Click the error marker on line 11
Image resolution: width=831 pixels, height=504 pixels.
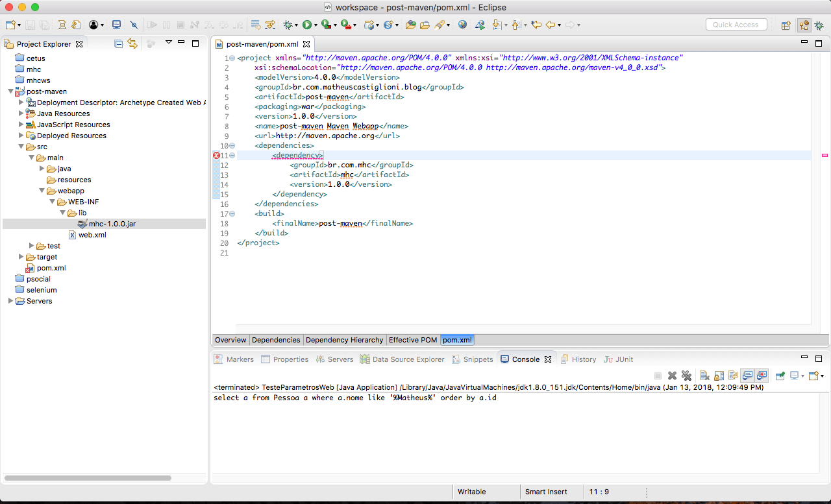point(216,156)
